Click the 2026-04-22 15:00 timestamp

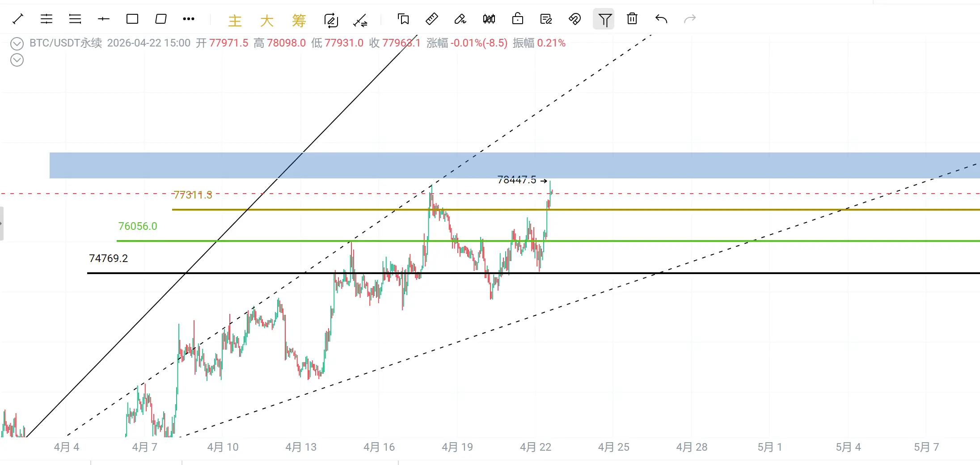(x=149, y=43)
